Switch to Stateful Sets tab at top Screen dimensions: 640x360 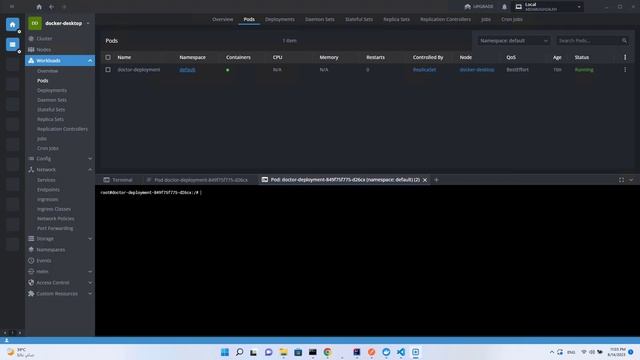click(359, 19)
